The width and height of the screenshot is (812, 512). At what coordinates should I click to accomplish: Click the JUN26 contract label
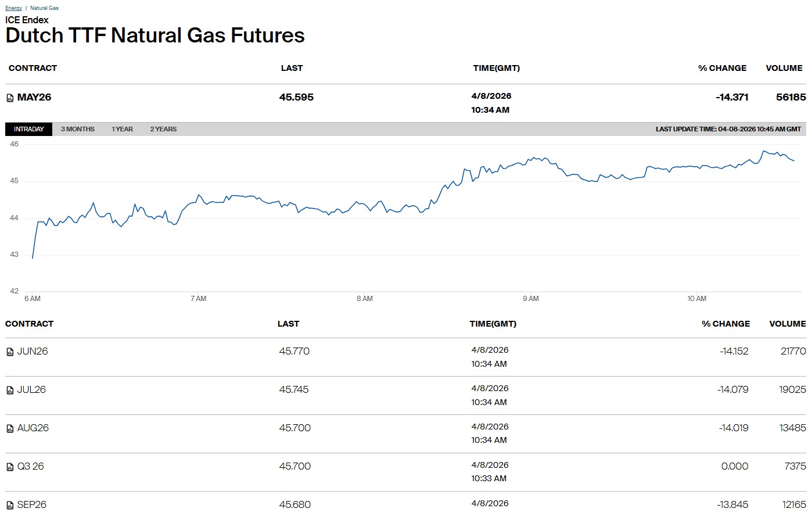(x=33, y=352)
